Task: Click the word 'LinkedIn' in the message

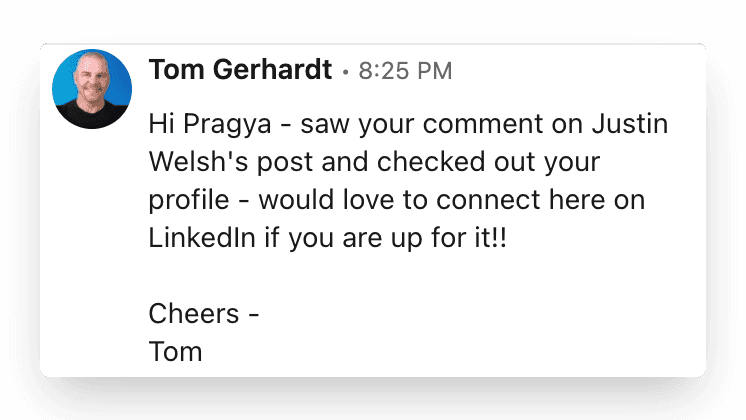Action: 202,237
